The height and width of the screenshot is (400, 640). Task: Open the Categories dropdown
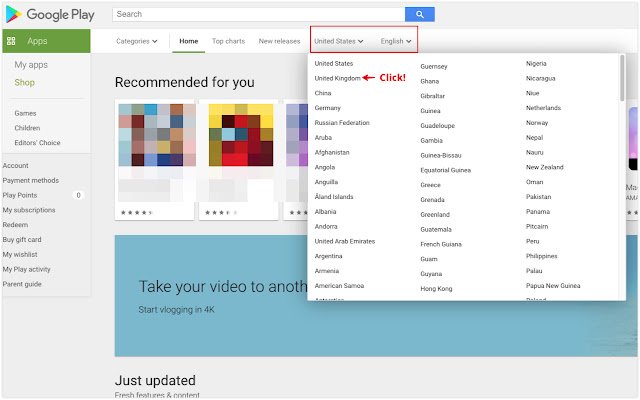coord(136,41)
